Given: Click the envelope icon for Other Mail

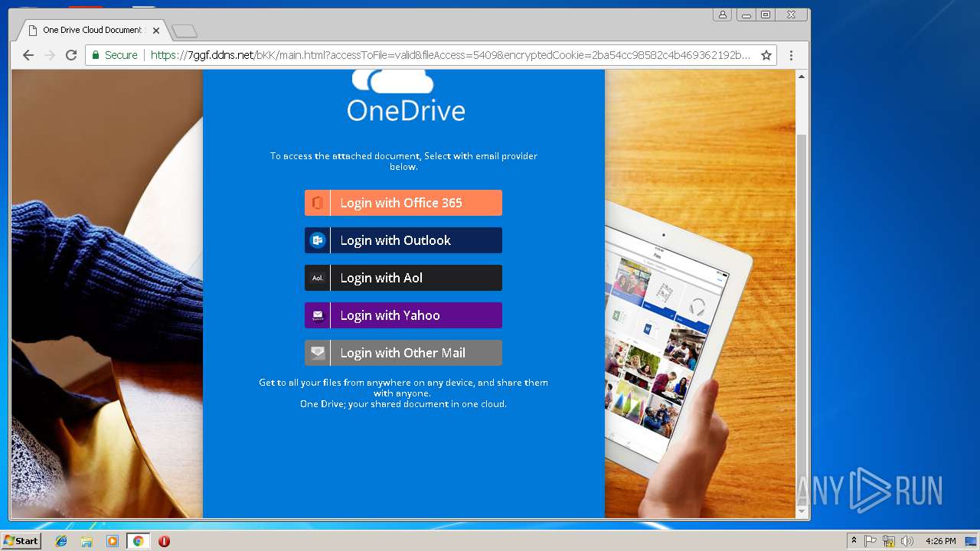Looking at the screenshot, I should tap(317, 353).
